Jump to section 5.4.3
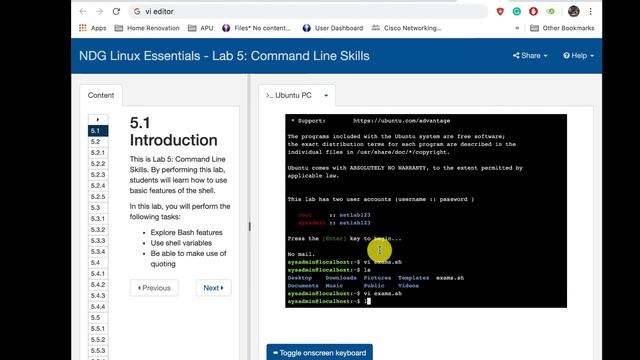 [x=98, y=296]
